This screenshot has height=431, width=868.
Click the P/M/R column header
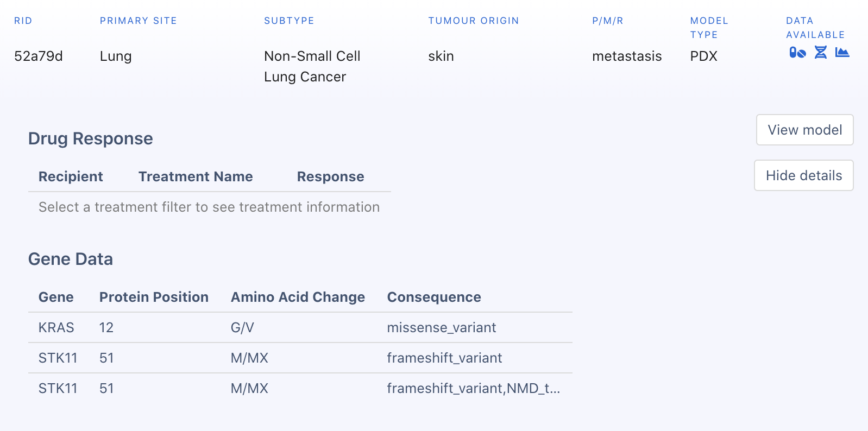(607, 21)
